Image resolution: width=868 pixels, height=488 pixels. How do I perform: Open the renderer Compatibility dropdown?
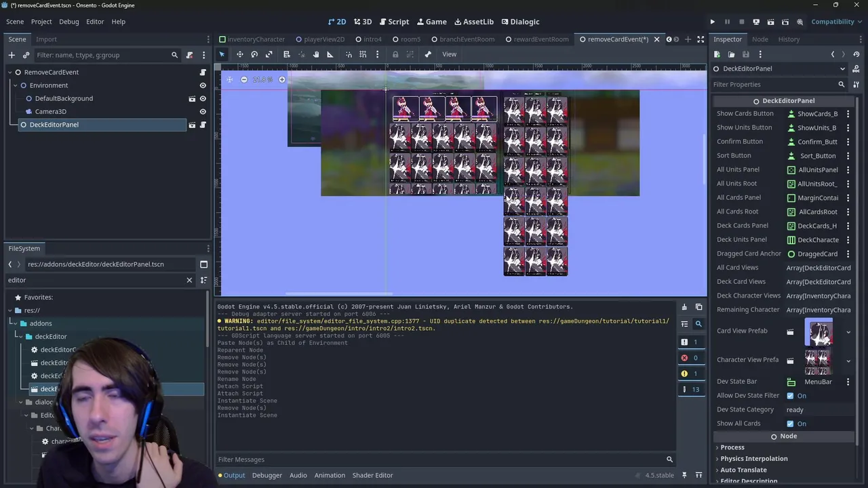pyautogui.click(x=837, y=22)
